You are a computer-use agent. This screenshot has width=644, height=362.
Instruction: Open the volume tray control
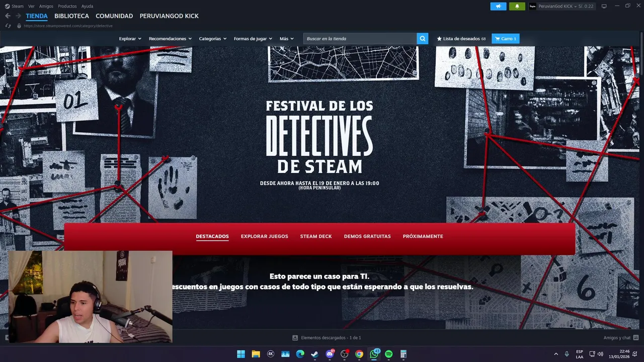point(600,354)
